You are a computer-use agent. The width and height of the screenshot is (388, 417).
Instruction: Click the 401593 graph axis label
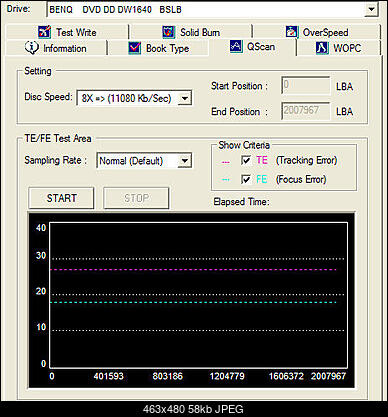[x=109, y=376]
